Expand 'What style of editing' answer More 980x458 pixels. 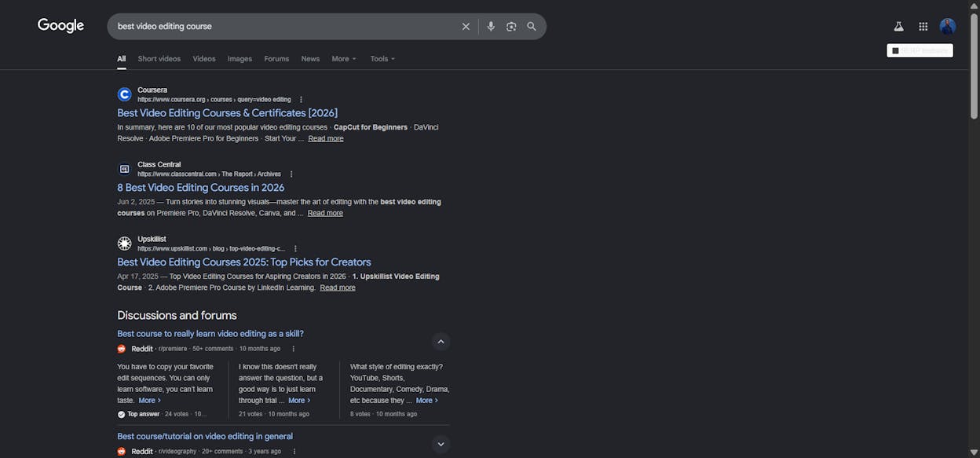pyautogui.click(x=426, y=401)
